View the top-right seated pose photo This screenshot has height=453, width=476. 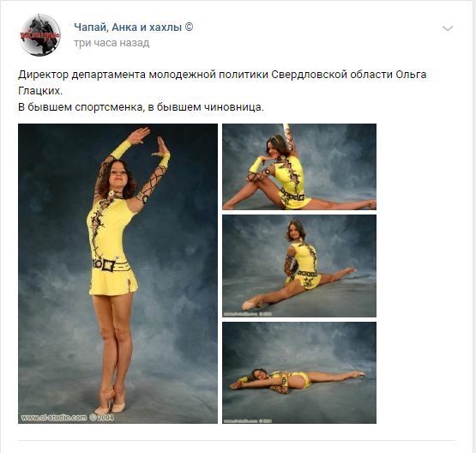(x=299, y=166)
